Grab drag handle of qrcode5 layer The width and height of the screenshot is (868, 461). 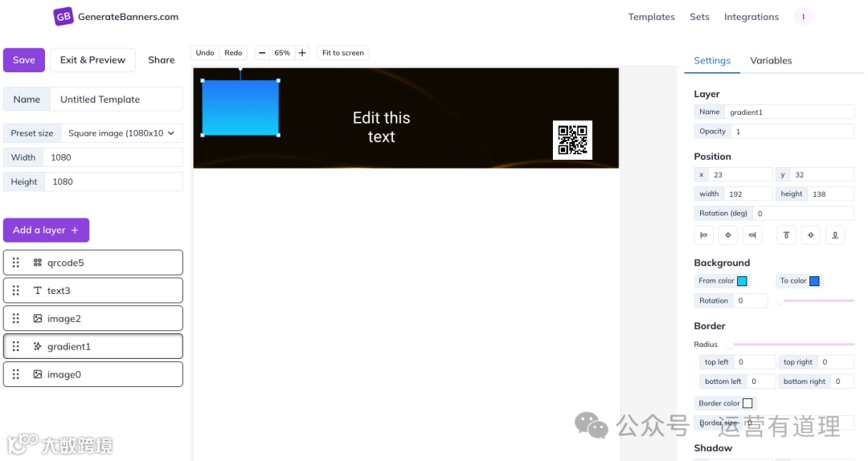(x=16, y=263)
